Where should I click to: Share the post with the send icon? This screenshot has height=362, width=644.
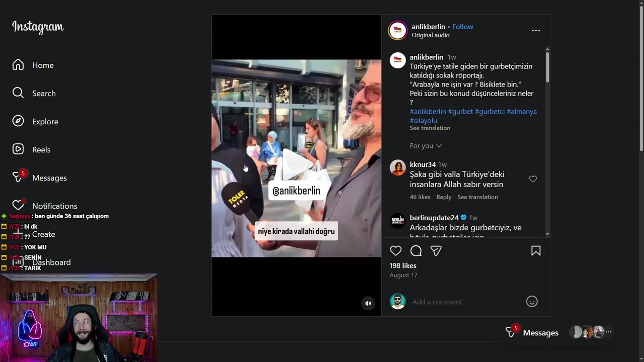click(x=436, y=251)
